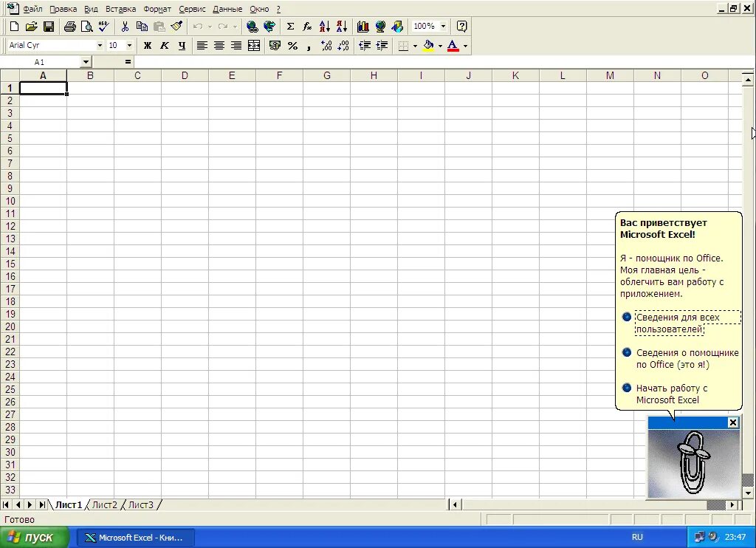
Task: Sort ascending with the A-Z icon
Action: coord(325,27)
